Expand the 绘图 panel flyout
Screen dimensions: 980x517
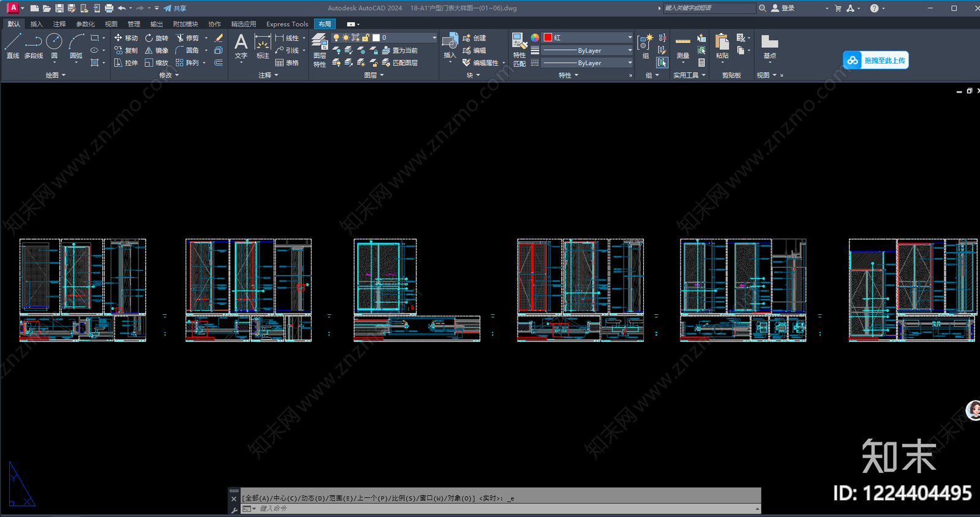(x=56, y=75)
